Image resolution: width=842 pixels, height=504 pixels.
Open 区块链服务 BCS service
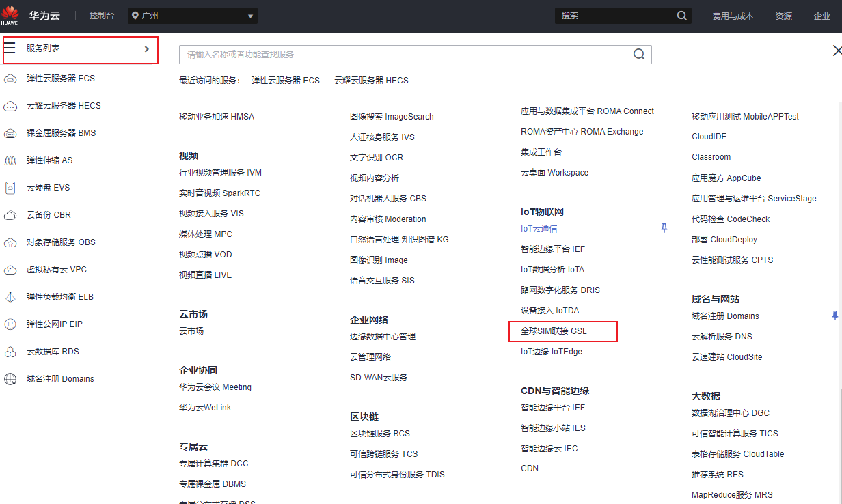(x=380, y=434)
